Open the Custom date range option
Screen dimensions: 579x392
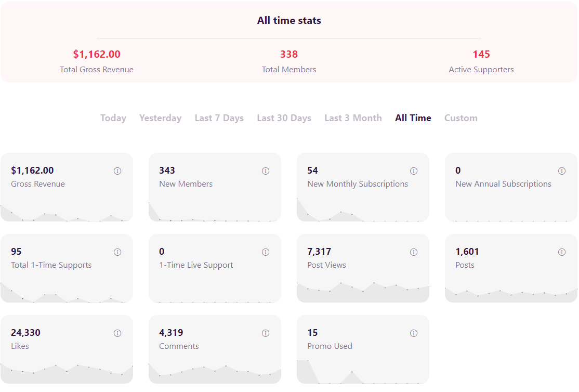tap(461, 118)
